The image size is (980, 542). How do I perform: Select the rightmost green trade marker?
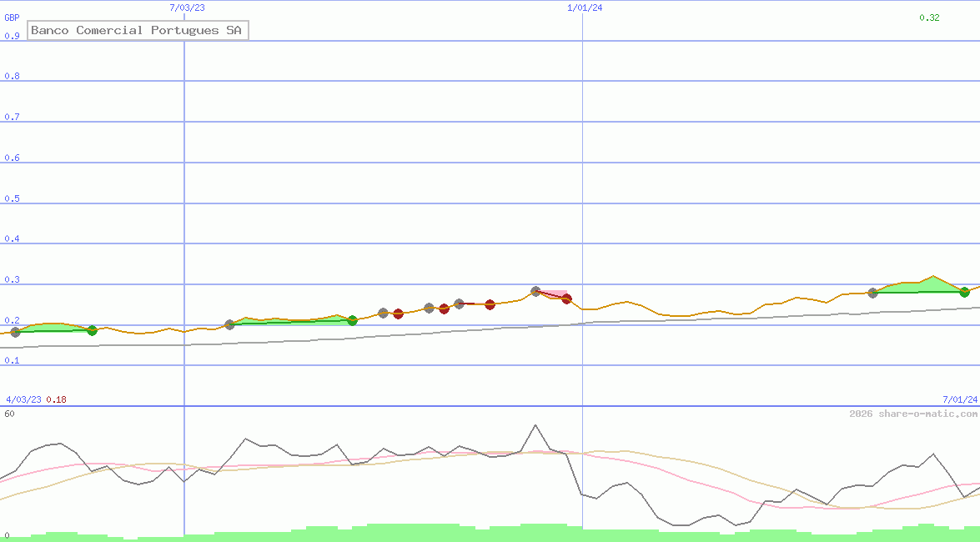tap(964, 292)
